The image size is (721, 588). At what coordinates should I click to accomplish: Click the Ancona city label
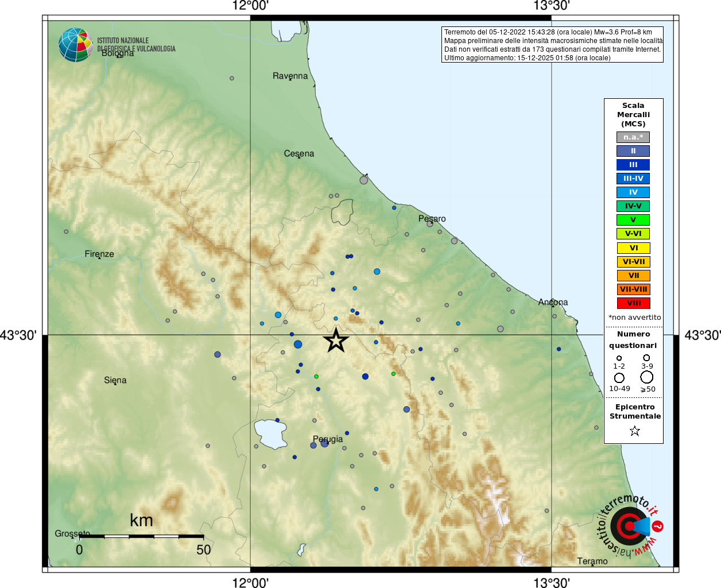point(553,302)
